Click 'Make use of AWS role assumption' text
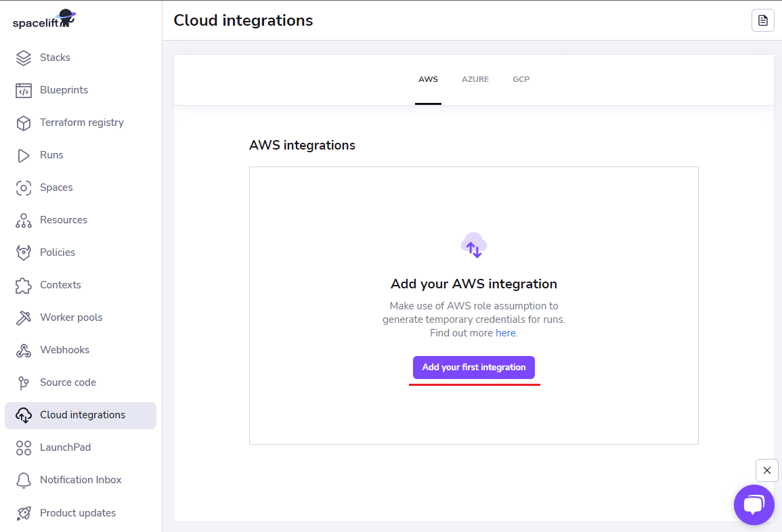The height and width of the screenshot is (532, 782). point(474,306)
